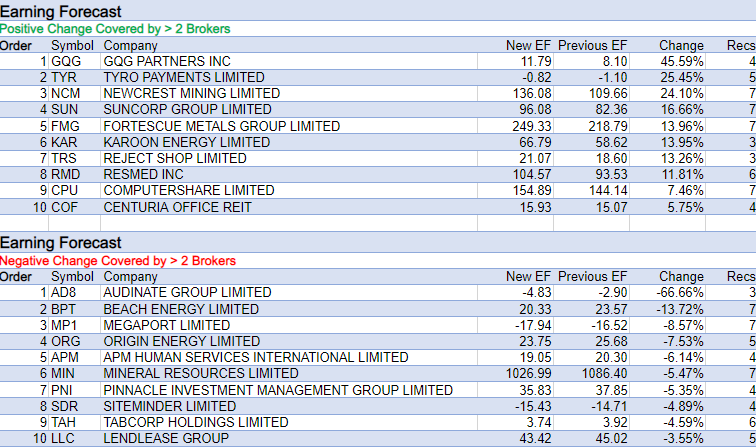
Task: Click NEWCREST MINING LIMITED's New EF value 136.08
Action: point(529,93)
